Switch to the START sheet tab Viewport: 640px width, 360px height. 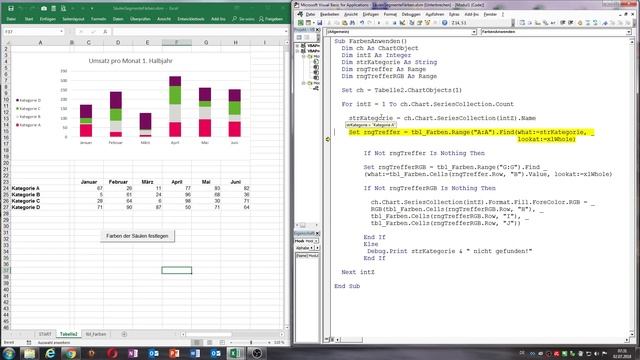[x=45, y=334]
